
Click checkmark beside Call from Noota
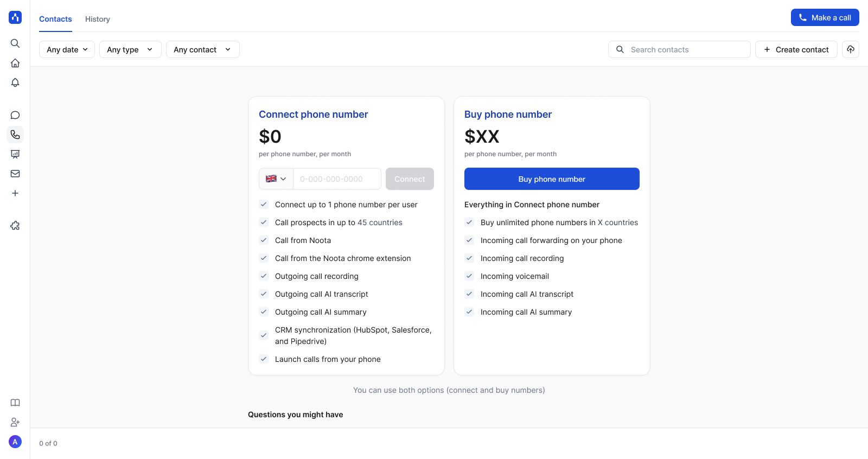tap(264, 240)
